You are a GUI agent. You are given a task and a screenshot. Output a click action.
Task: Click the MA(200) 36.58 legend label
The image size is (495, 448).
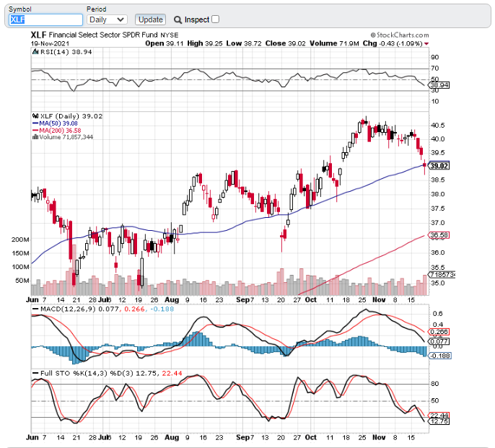[60, 130]
